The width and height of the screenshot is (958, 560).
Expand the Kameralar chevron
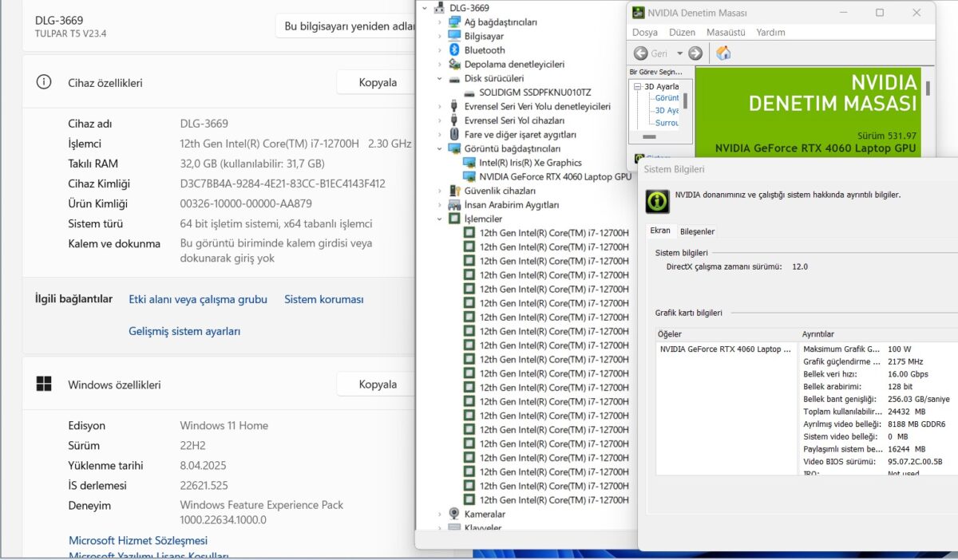click(439, 514)
